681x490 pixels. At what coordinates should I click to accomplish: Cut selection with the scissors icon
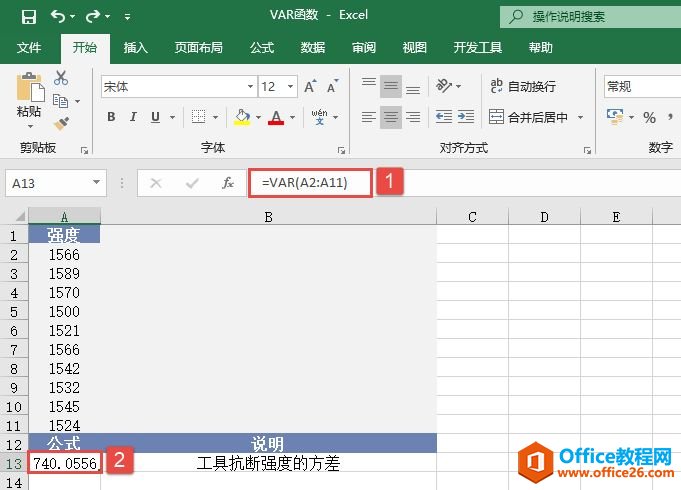click(61, 78)
